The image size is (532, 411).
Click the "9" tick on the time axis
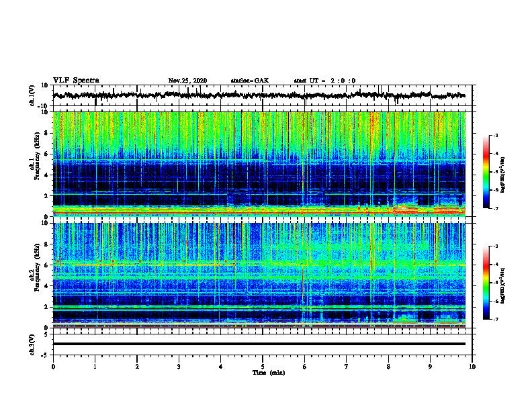430,367
